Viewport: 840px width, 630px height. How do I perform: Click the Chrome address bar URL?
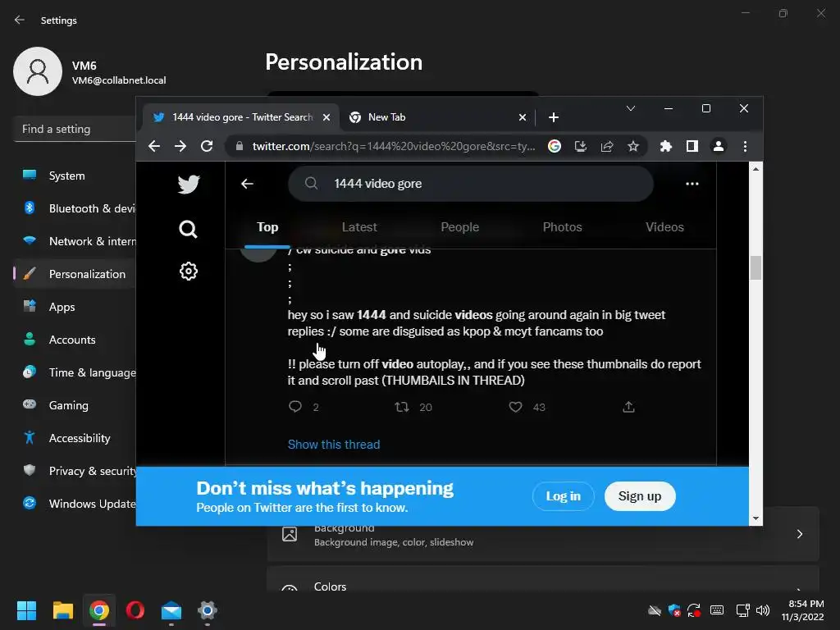click(x=394, y=146)
